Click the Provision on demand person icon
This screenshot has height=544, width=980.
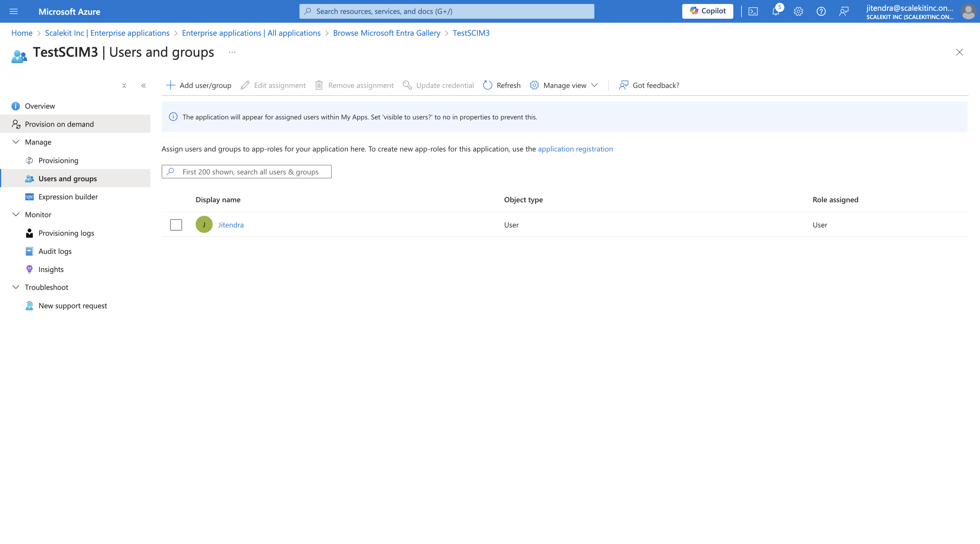(x=16, y=124)
